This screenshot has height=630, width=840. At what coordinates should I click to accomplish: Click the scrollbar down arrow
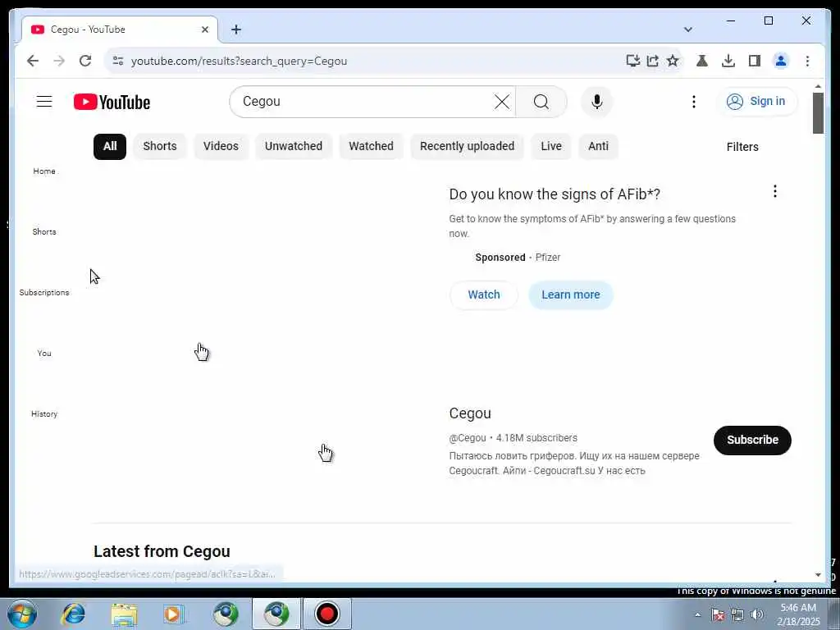(x=818, y=575)
